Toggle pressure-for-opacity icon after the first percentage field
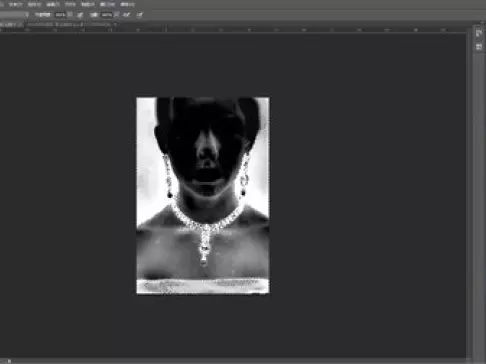Image resolution: width=486 pixels, height=364 pixels. tap(80, 15)
